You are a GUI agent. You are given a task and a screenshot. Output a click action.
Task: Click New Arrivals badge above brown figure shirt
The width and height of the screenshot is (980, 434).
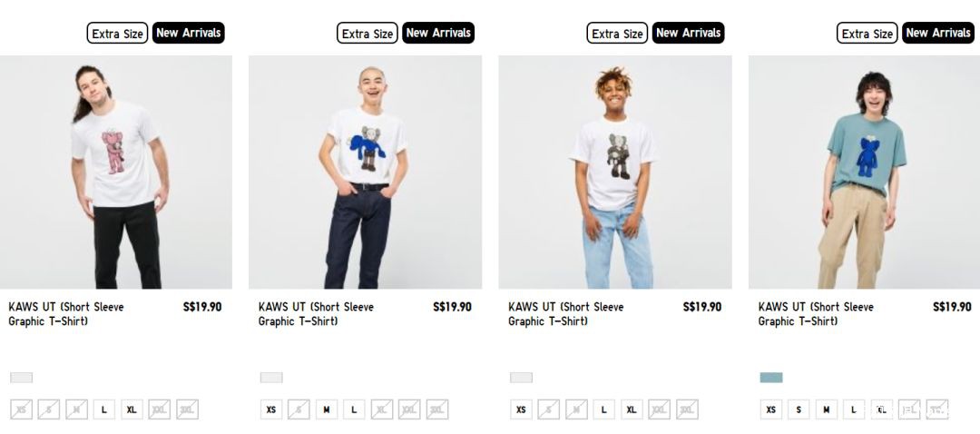(688, 34)
